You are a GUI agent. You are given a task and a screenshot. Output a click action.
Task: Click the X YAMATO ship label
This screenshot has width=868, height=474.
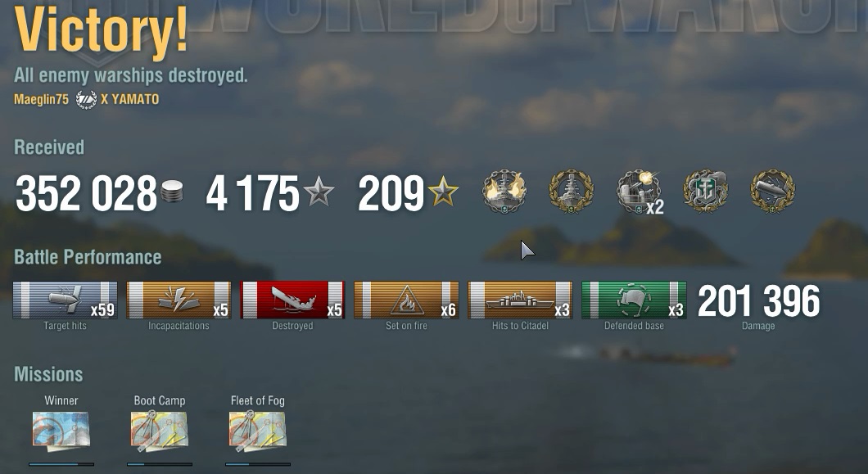[x=130, y=99]
